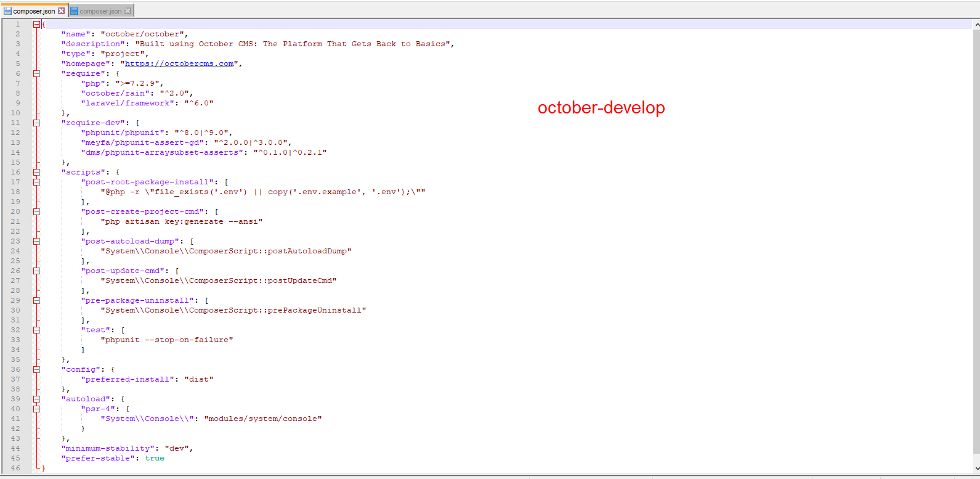Screen dimensions: 980x479
Task: Click the "prefer-stable" key
Action: tap(98, 458)
